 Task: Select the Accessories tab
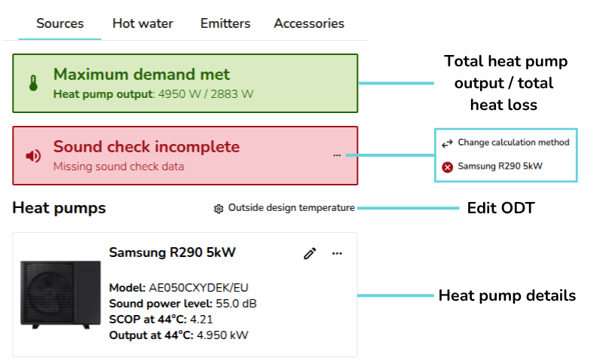pyautogui.click(x=309, y=23)
